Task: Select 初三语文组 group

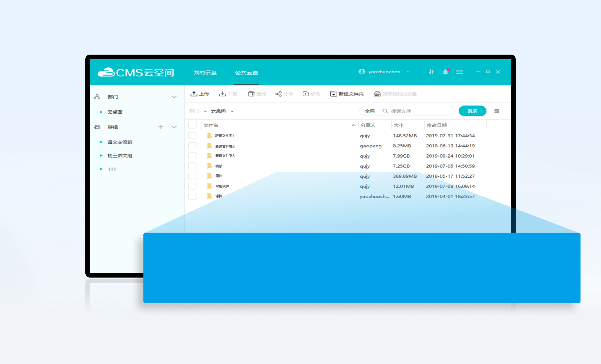Action: tap(120, 156)
